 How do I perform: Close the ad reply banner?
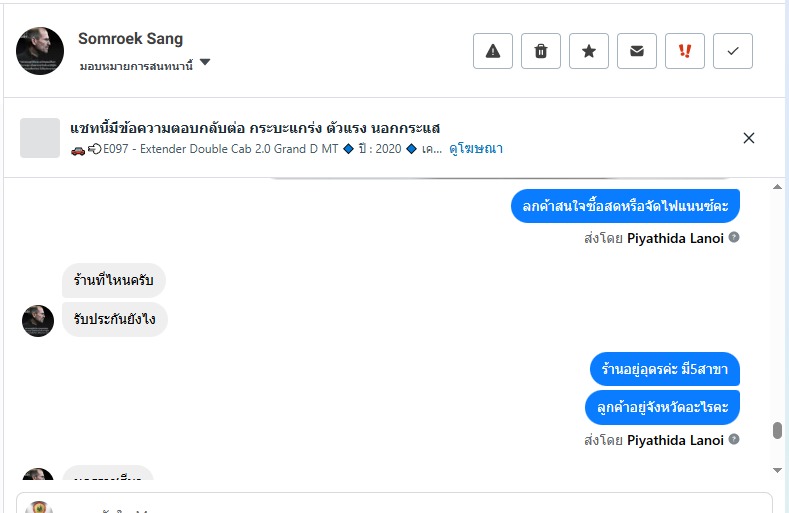tap(749, 138)
